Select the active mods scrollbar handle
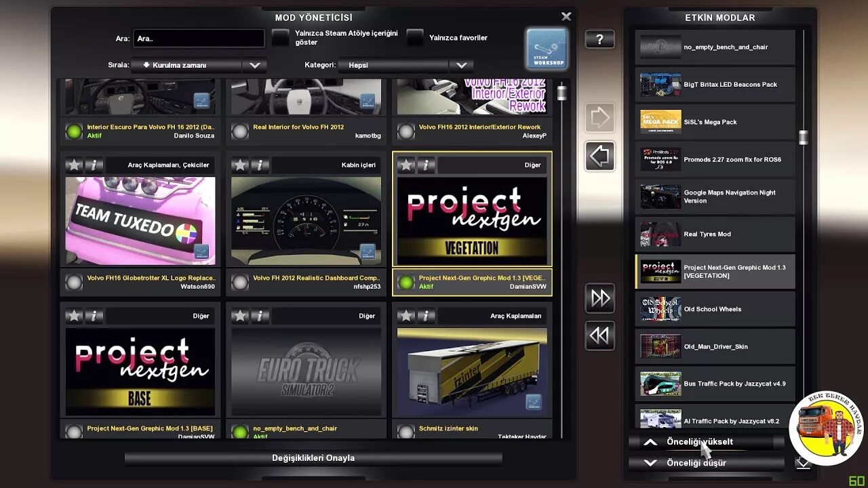This screenshot has width=868, height=488. [x=804, y=138]
